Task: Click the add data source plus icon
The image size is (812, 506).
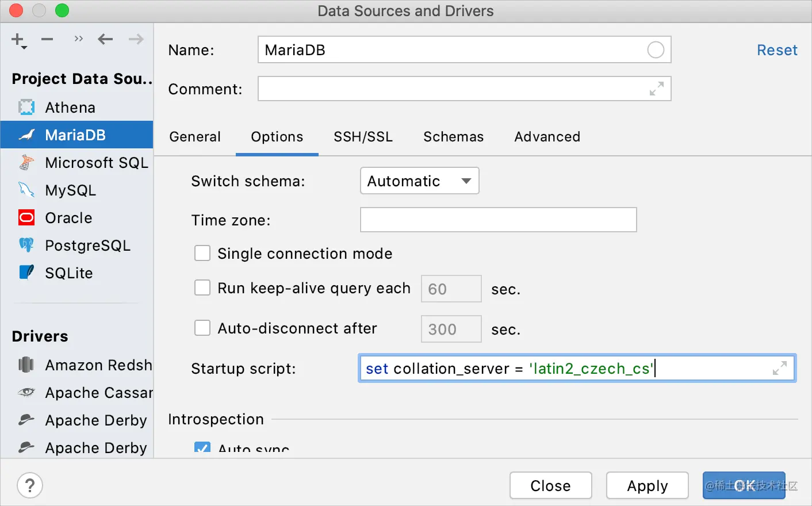Action: click(x=19, y=40)
